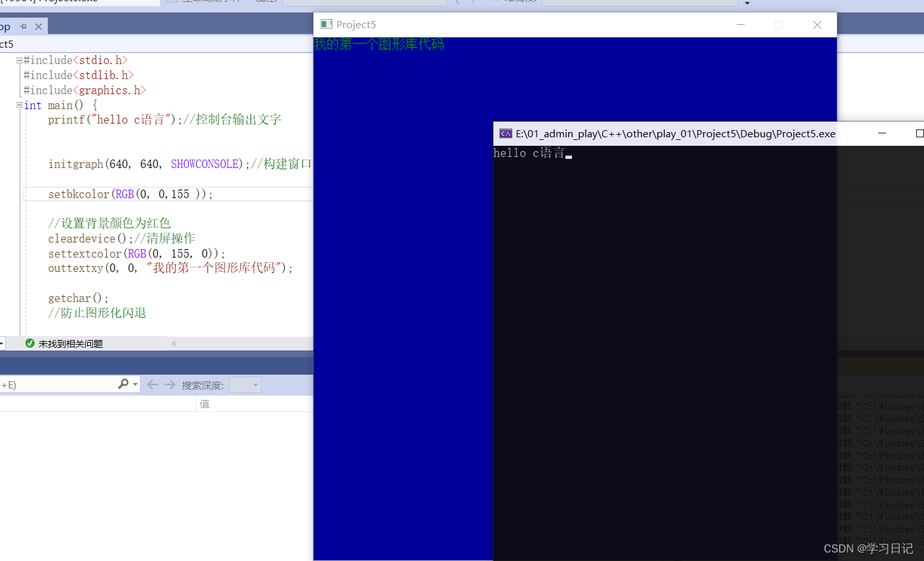Viewport: 924px width, 561px height.
Task: Click the console window icon for Project5.exe
Action: [x=506, y=133]
